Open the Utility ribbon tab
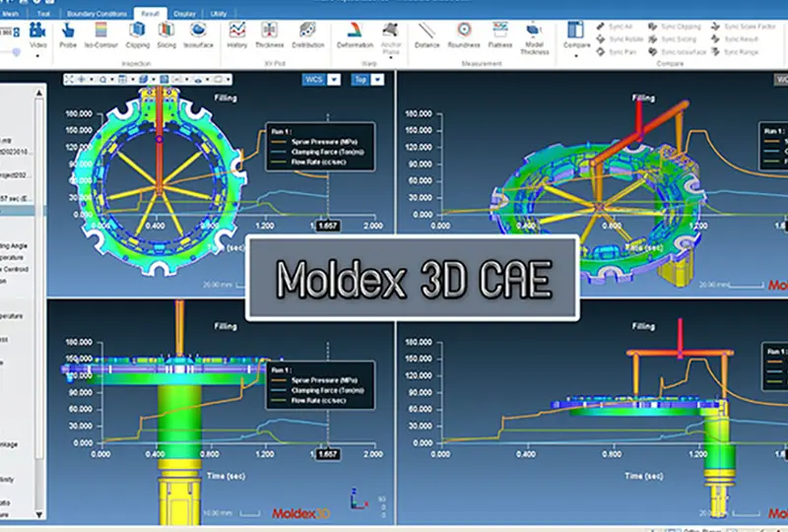 point(218,14)
